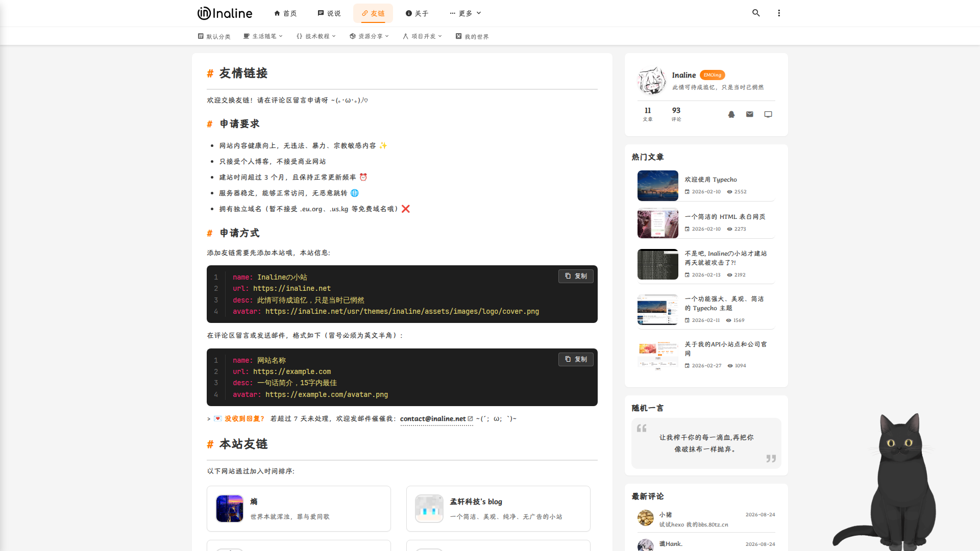
Task: Click the Inaline profile avatar
Action: [x=652, y=81]
